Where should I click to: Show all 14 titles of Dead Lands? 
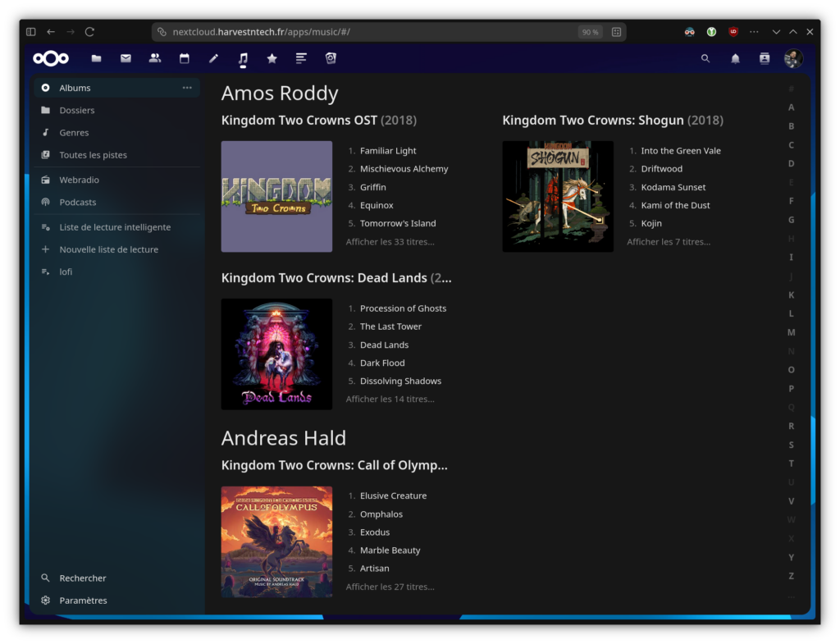[x=390, y=400]
